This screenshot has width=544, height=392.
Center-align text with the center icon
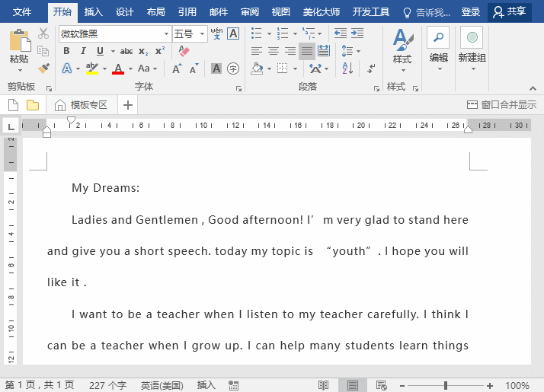[274, 51]
